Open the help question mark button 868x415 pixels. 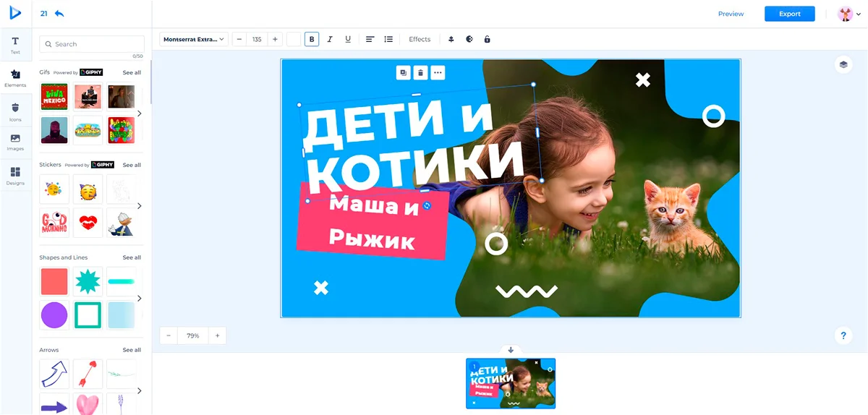point(843,335)
